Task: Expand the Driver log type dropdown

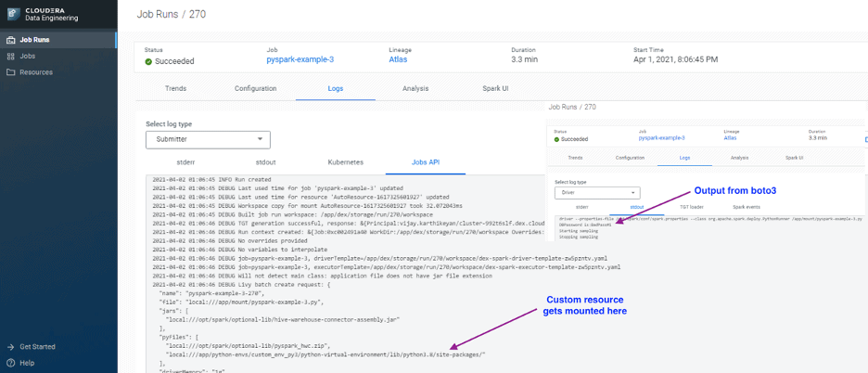Action: tap(596, 193)
